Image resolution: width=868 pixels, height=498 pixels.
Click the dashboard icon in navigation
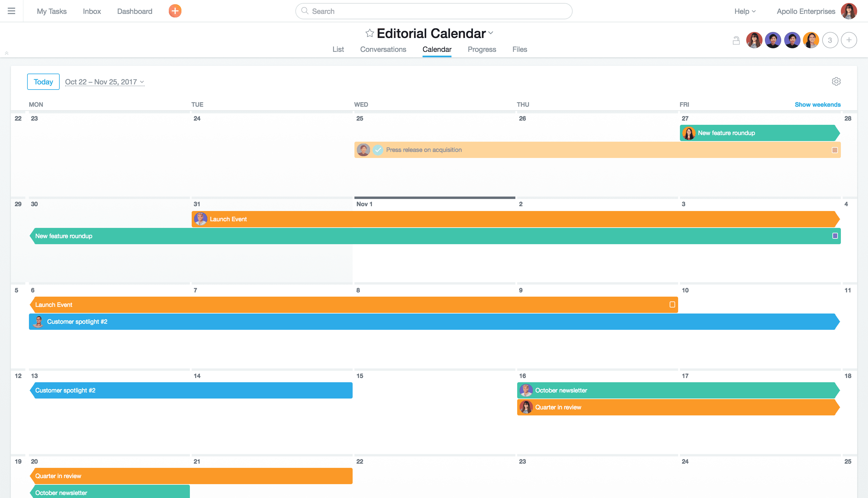(x=134, y=11)
